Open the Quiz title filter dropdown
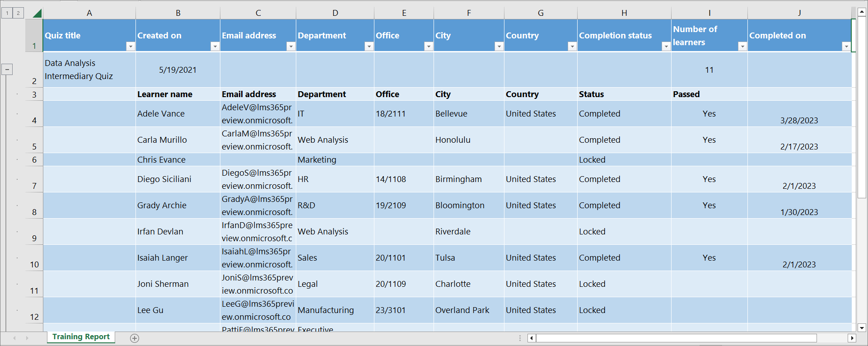Viewport: 868px width, 346px height. pyautogui.click(x=130, y=47)
